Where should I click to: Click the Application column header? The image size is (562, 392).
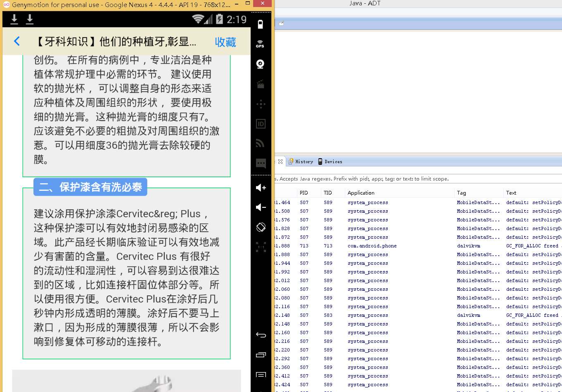point(361,193)
